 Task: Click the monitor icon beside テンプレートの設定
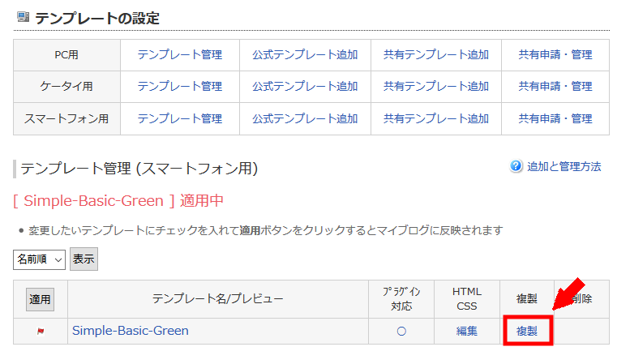tap(23, 17)
